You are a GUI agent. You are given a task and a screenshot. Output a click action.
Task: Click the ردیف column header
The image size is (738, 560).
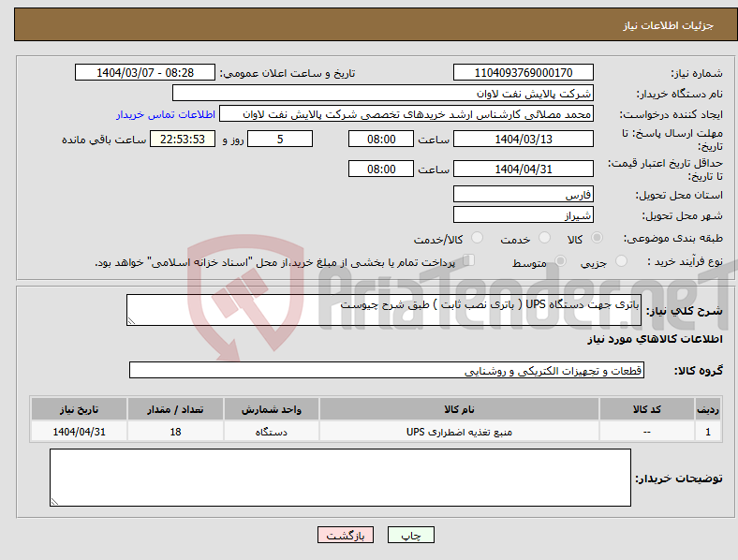click(708, 409)
